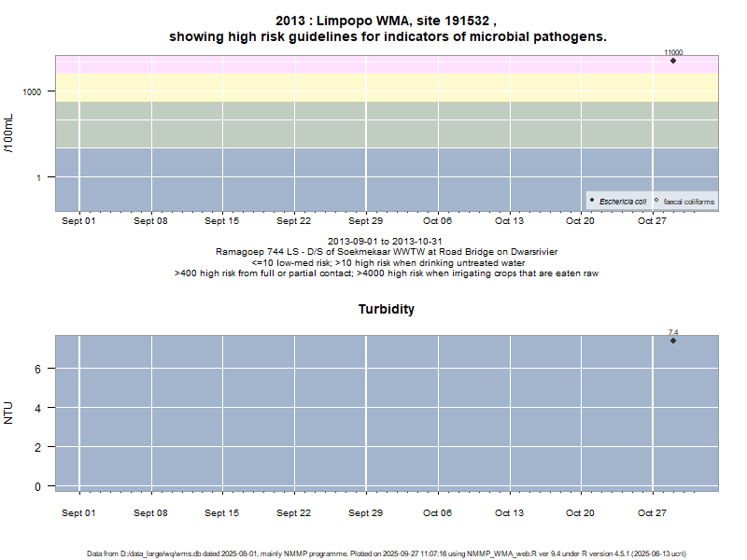
Task: Click the pink band at top of pathogen chart
Action: [x=373, y=63]
